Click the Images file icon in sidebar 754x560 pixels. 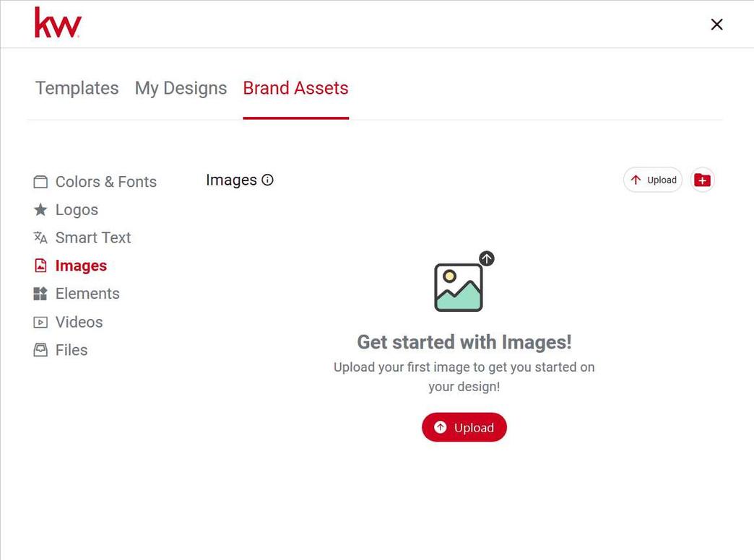(x=40, y=266)
